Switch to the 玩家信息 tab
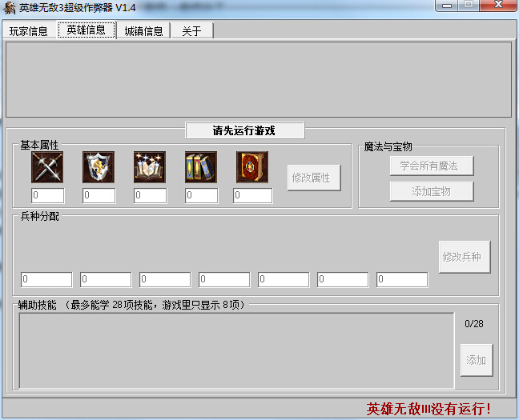 (x=29, y=31)
